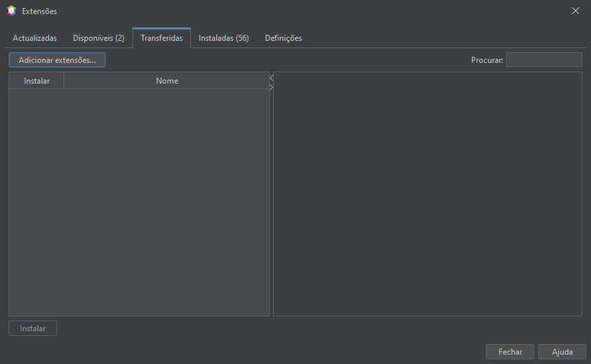Sort by the Instalar column header

pos(37,81)
